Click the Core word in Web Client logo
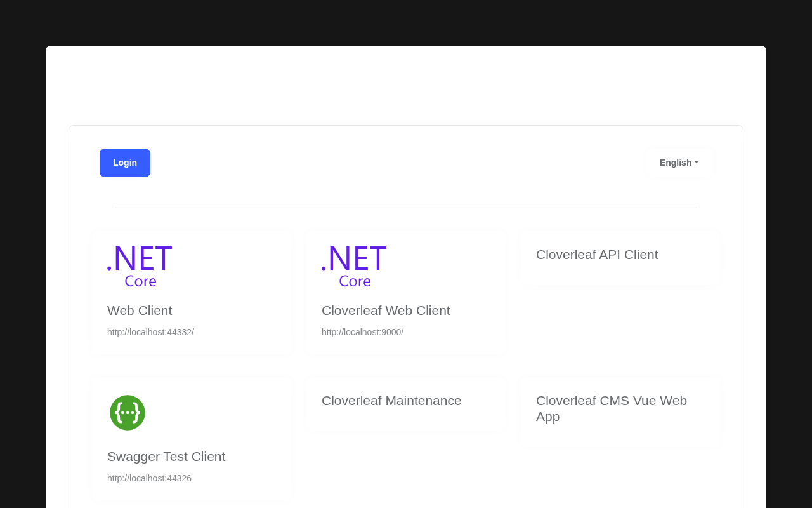 point(140,281)
